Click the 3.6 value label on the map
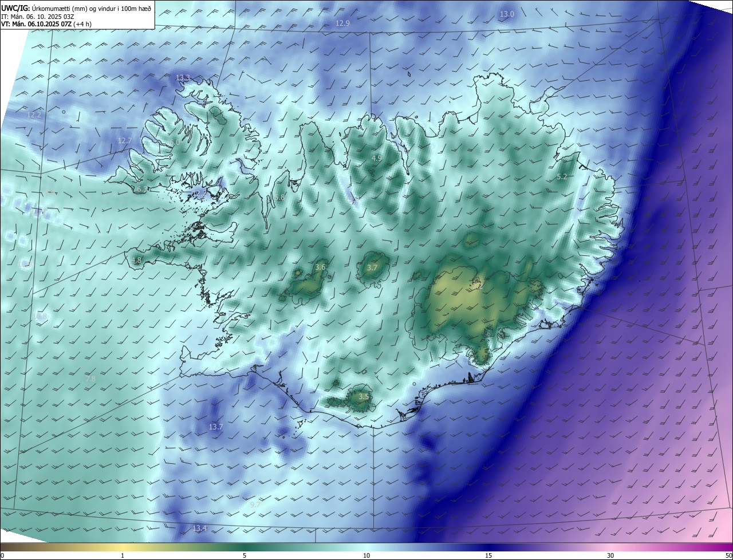 pos(321,267)
